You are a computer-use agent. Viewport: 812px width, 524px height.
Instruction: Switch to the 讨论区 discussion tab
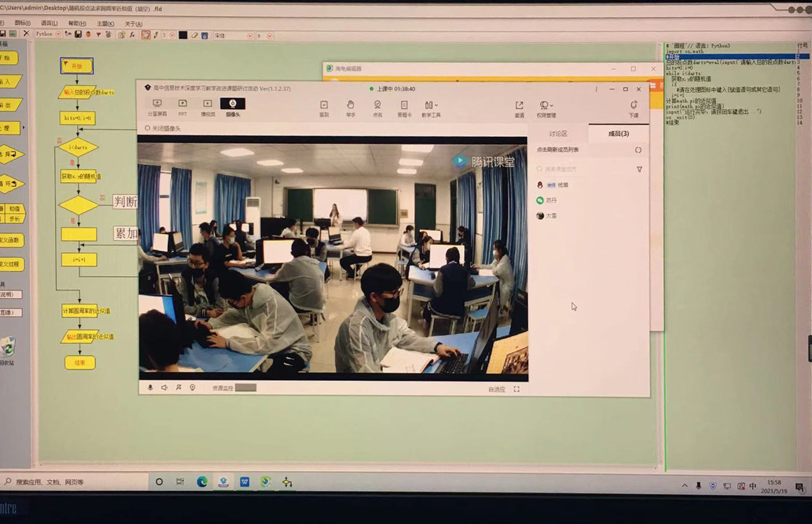click(558, 133)
